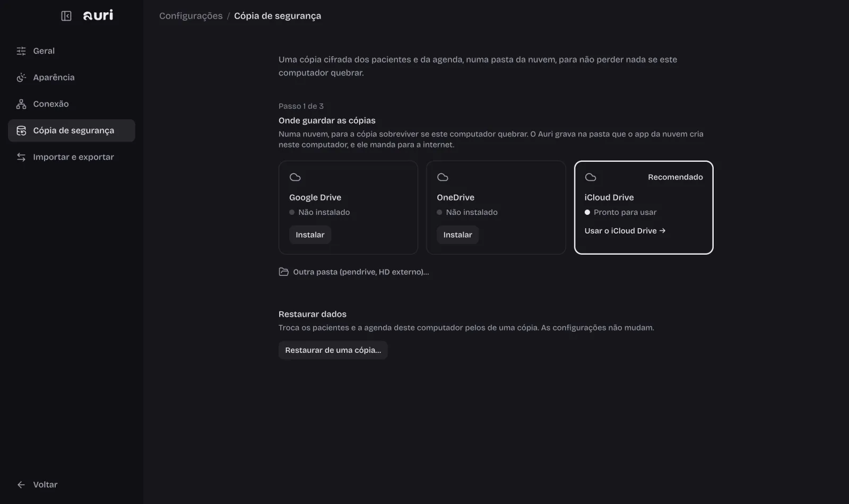
Task: Click the iCloud Drive cloud icon
Action: coord(591,177)
